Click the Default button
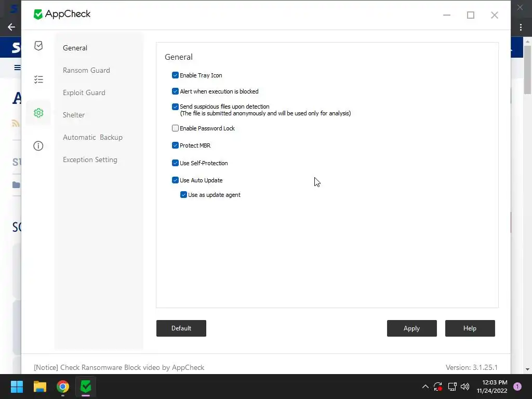Screen dimensions: 532x399 181,328
